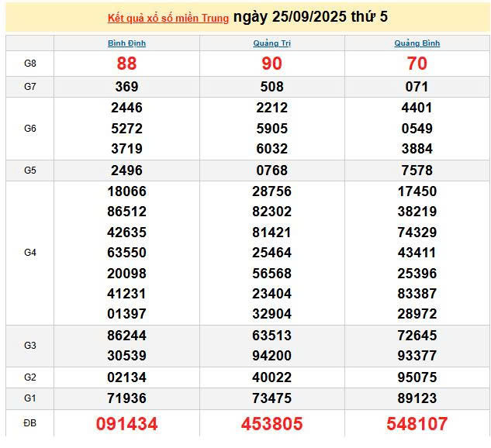Select G4 number 43411

(417, 253)
